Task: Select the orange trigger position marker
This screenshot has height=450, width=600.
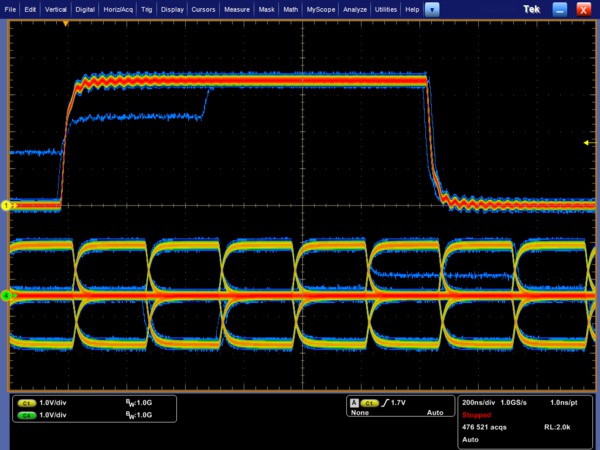Action: [x=66, y=22]
